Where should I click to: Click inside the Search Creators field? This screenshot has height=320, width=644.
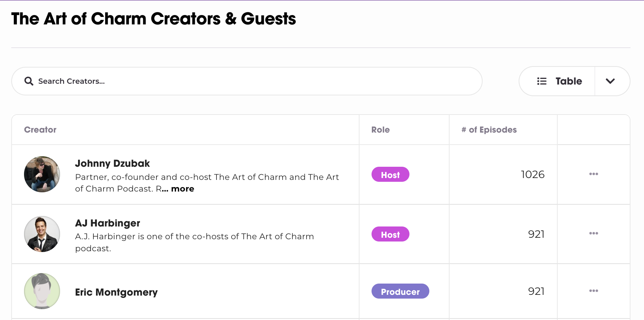(x=150, y=81)
